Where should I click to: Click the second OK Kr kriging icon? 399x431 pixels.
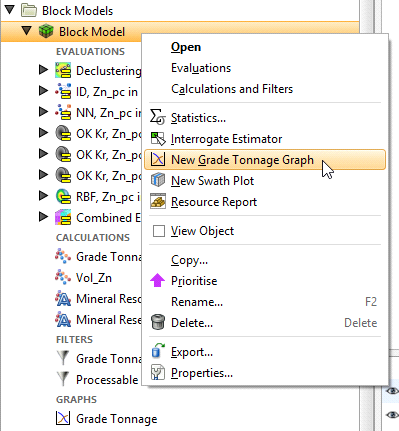63,154
